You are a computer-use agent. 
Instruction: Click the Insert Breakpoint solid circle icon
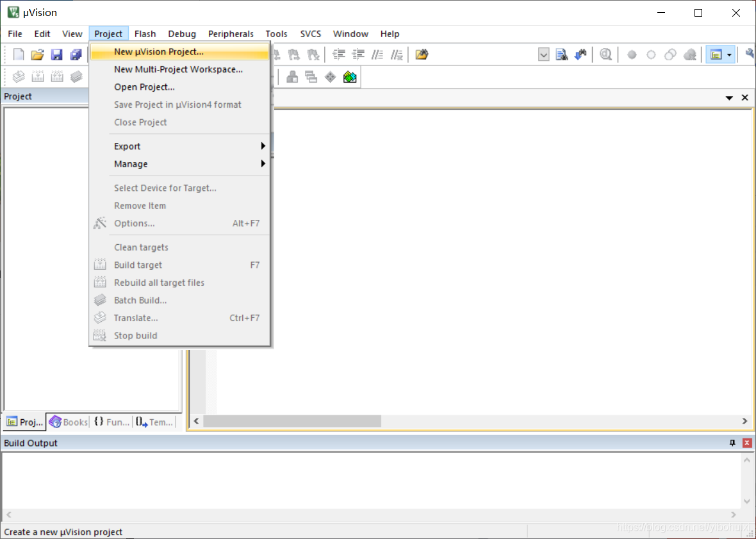point(632,54)
